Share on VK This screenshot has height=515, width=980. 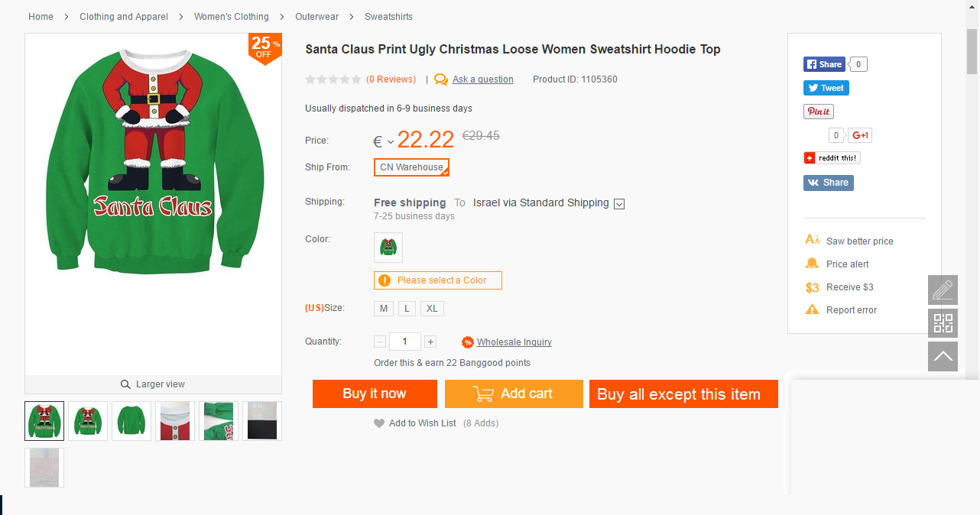(x=828, y=183)
